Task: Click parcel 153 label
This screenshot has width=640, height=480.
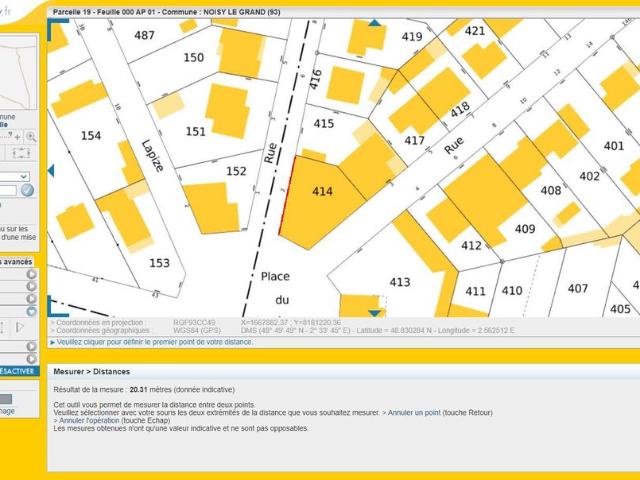Action: pyautogui.click(x=159, y=263)
